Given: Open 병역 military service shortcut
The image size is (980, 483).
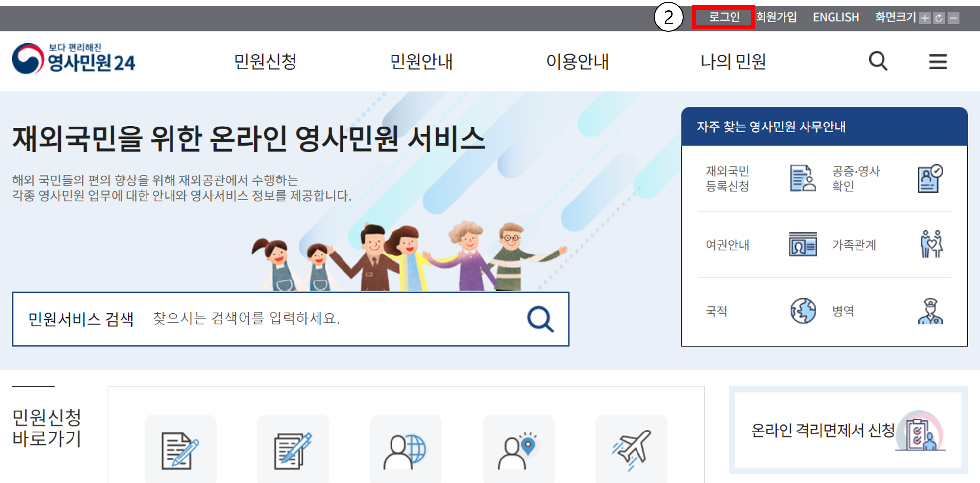Looking at the screenshot, I should coord(887,311).
